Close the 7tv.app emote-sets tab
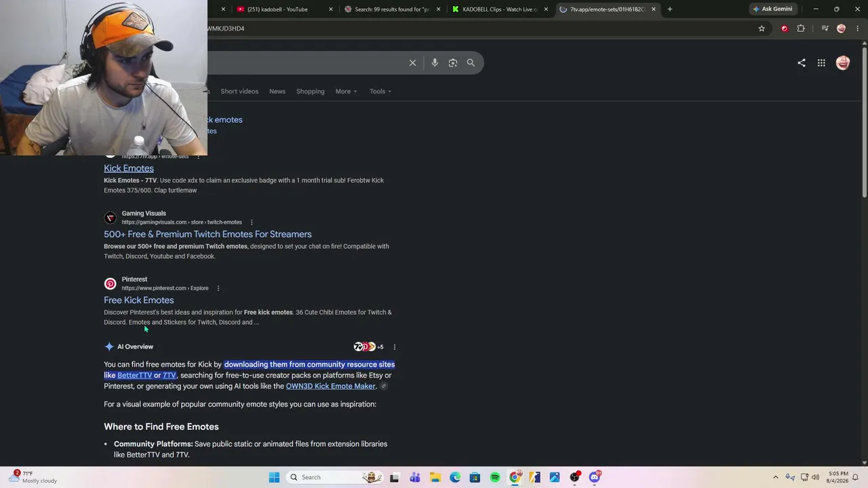 pyautogui.click(x=654, y=9)
